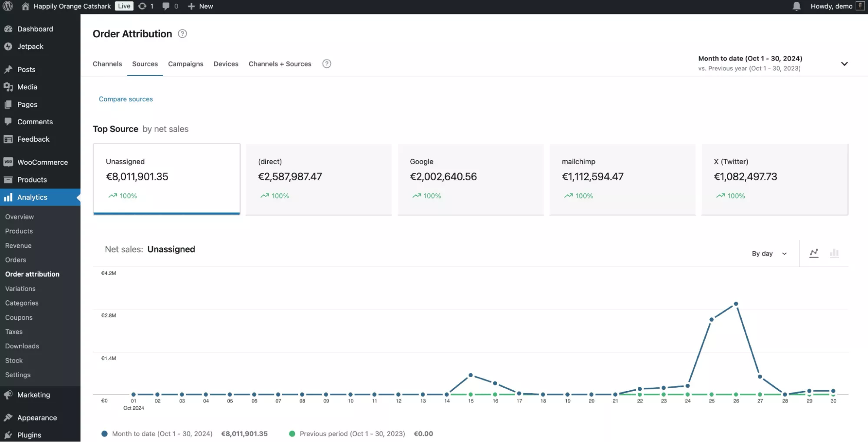868x442 pixels.
Task: Open the updates icon in the admin bar
Action: [142, 6]
